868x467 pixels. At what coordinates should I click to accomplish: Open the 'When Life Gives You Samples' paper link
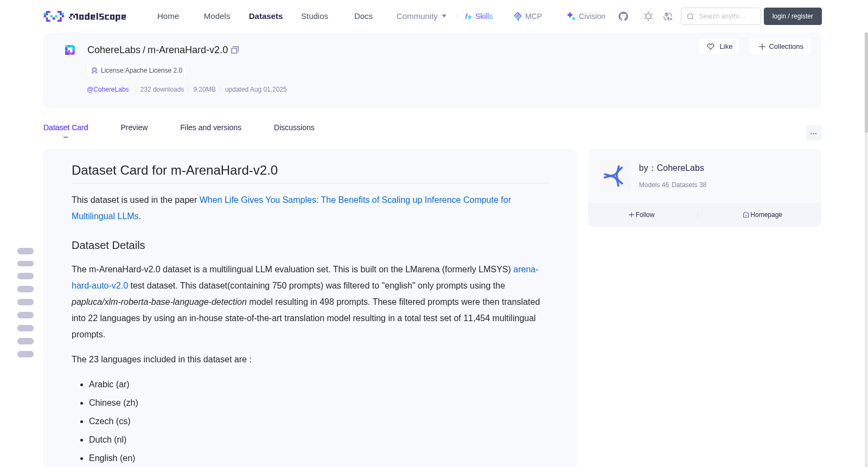click(x=291, y=208)
